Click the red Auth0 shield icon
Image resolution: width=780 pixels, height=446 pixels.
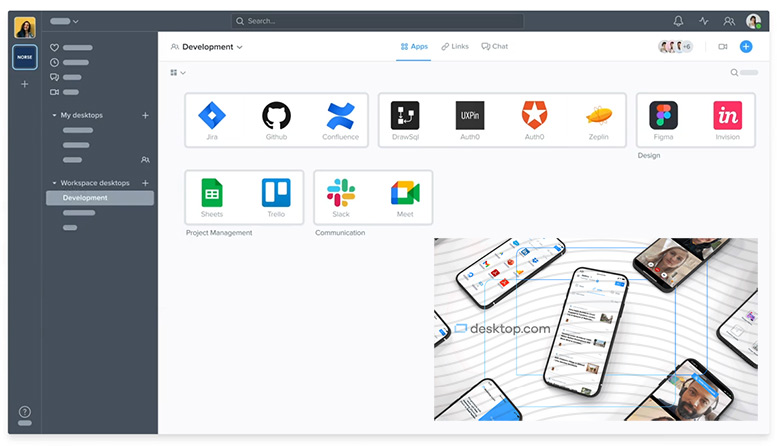pyautogui.click(x=534, y=115)
